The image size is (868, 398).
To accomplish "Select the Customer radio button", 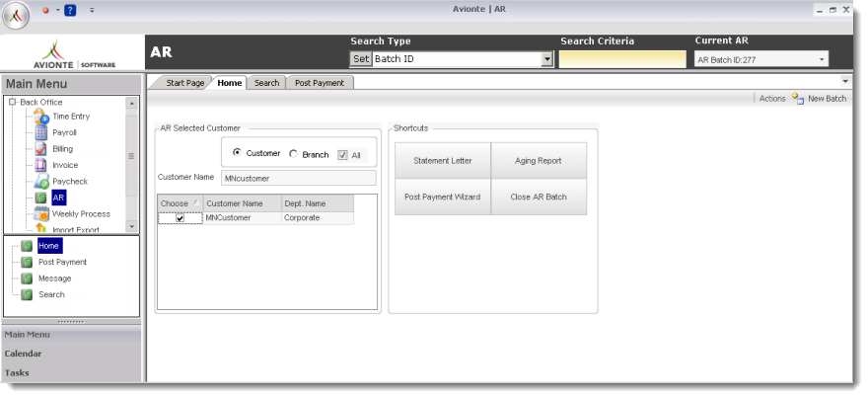I will [237, 153].
